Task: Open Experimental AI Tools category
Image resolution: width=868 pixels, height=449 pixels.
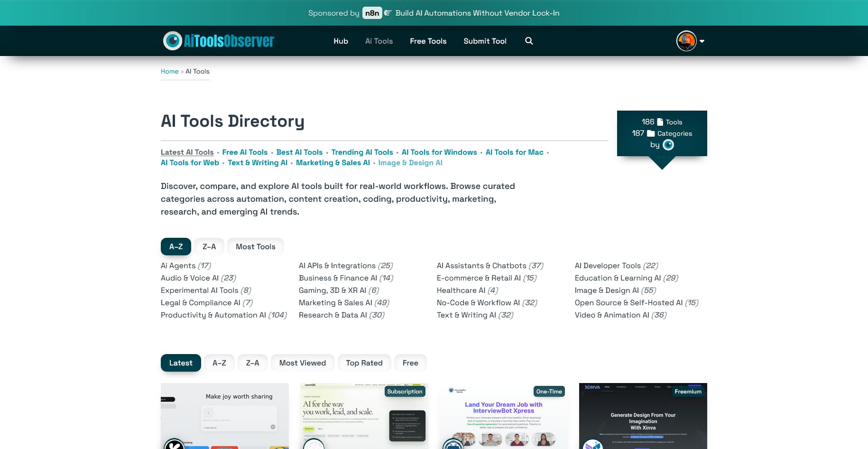Action: click(x=206, y=290)
